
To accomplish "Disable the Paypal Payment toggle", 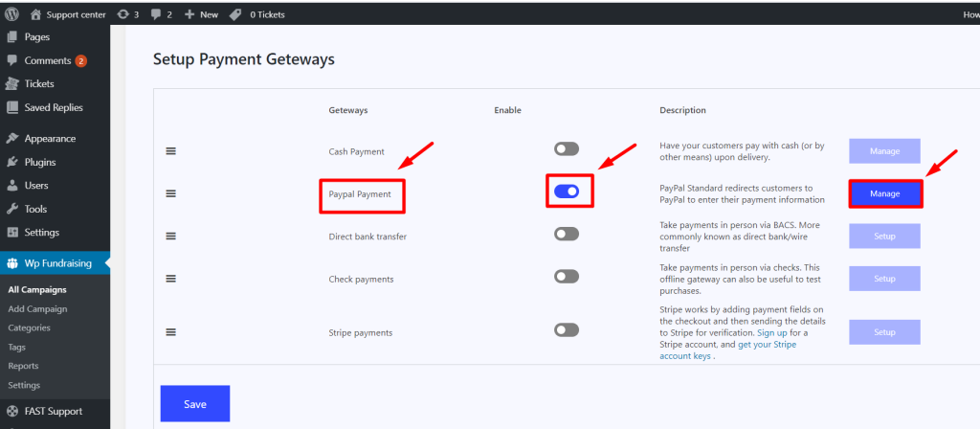I will pyautogui.click(x=567, y=192).
